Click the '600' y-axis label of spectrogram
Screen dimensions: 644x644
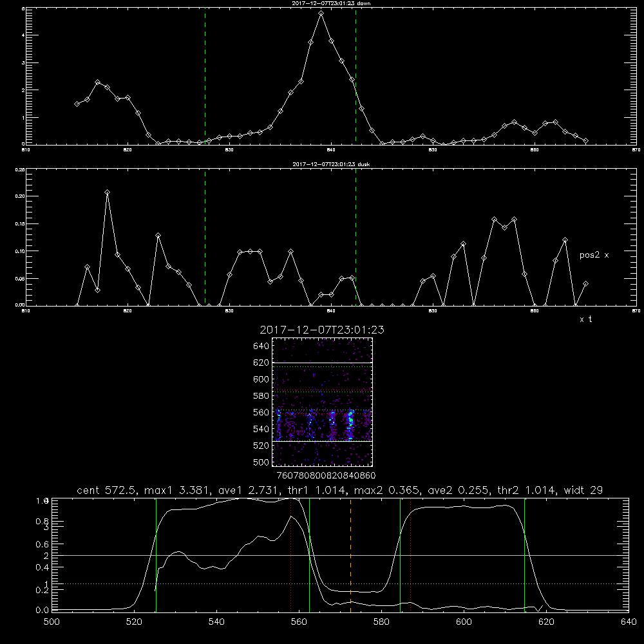pyautogui.click(x=261, y=379)
